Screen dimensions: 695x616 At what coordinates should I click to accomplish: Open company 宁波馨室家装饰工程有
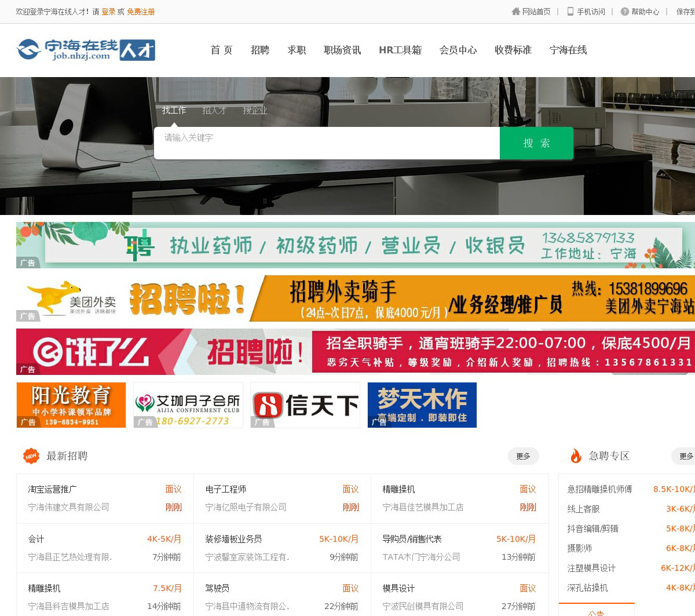(x=247, y=557)
